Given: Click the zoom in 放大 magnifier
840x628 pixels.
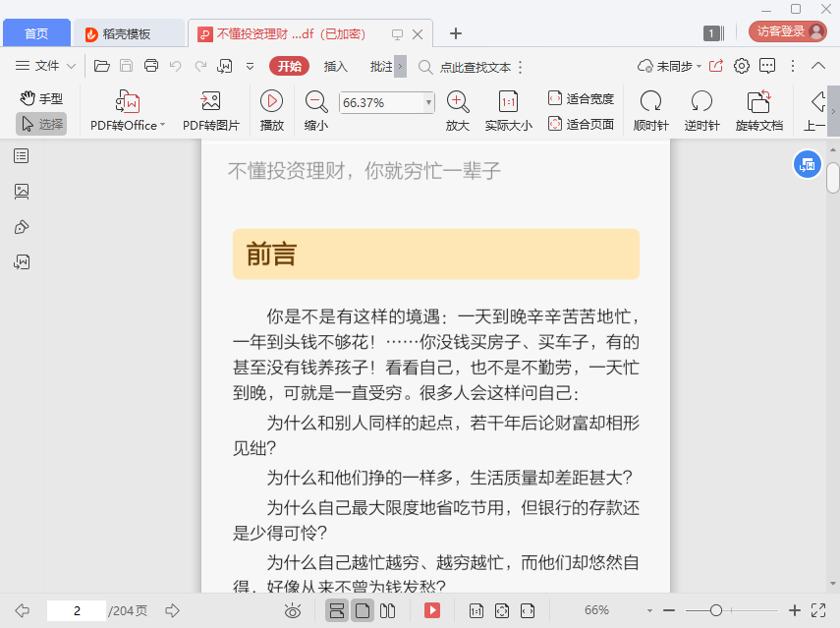Looking at the screenshot, I should [x=457, y=101].
